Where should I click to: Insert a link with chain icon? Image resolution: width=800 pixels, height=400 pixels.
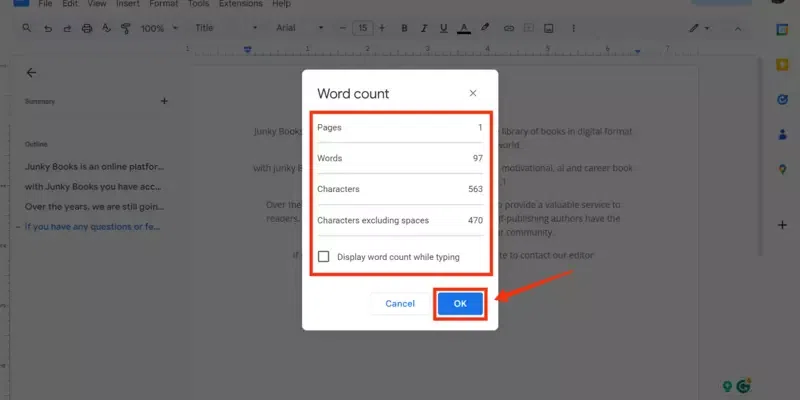point(509,29)
